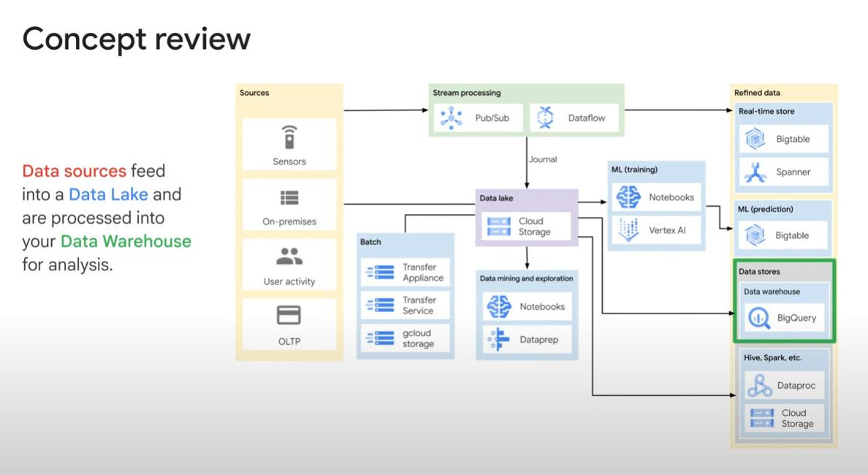
Task: Click the 'Concept review' slide title
Action: (x=136, y=39)
